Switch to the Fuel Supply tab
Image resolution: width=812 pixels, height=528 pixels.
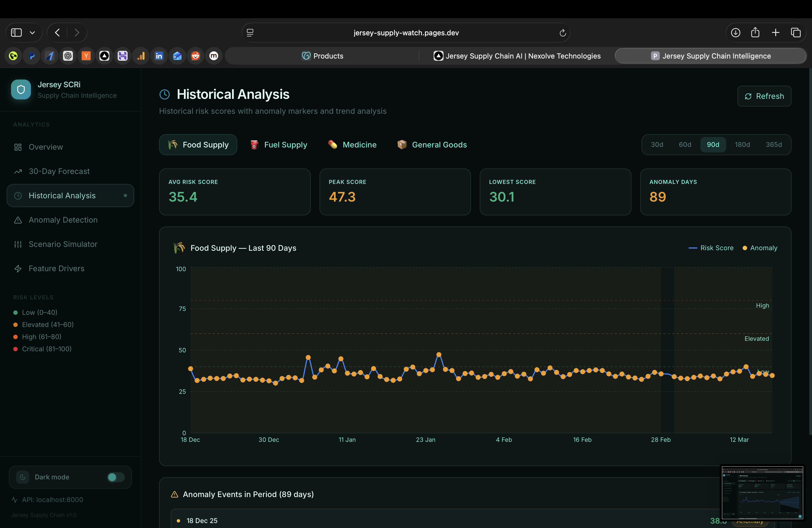click(x=278, y=145)
